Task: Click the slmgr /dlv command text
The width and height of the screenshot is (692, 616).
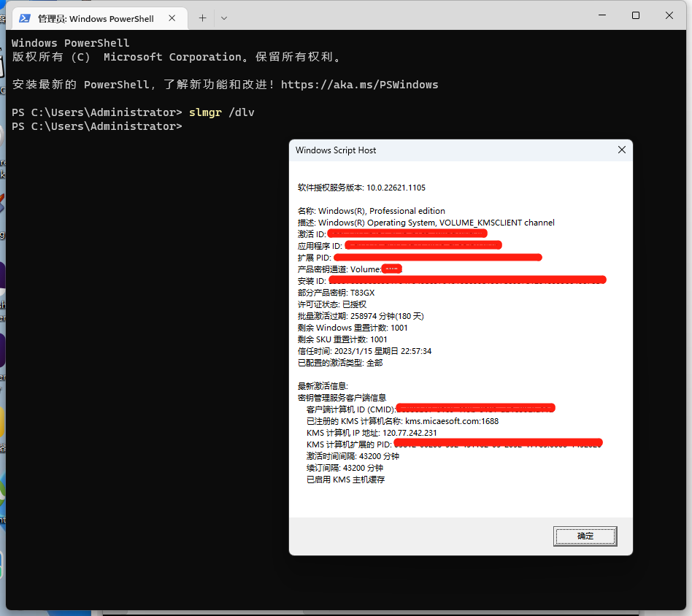Action: click(222, 112)
